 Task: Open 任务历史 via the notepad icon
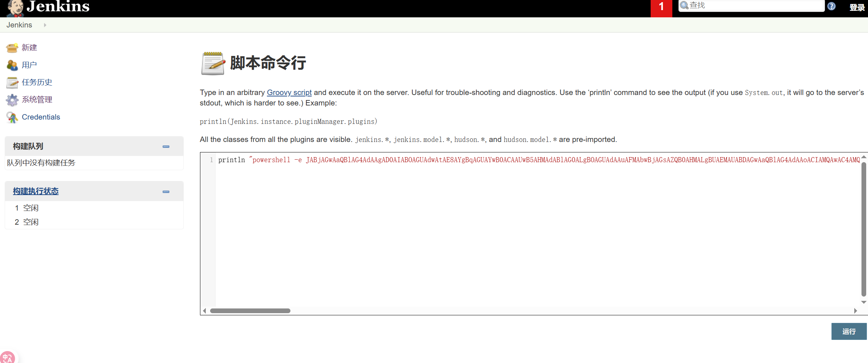point(12,82)
